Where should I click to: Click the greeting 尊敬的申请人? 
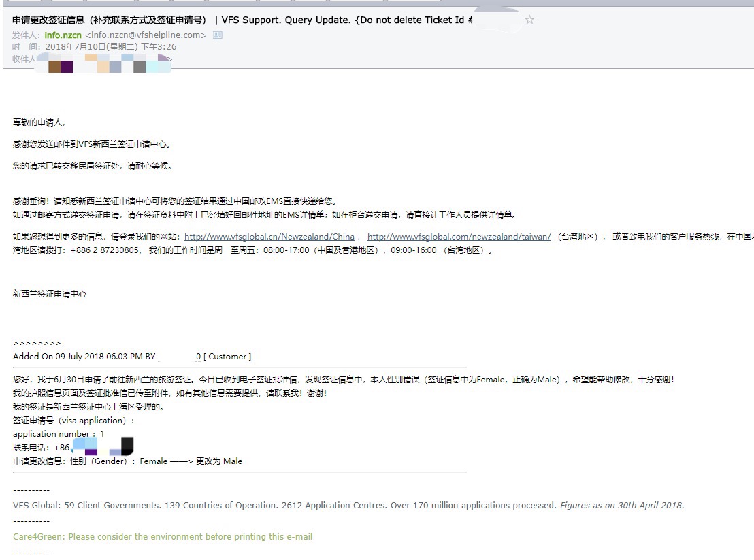click(39, 122)
